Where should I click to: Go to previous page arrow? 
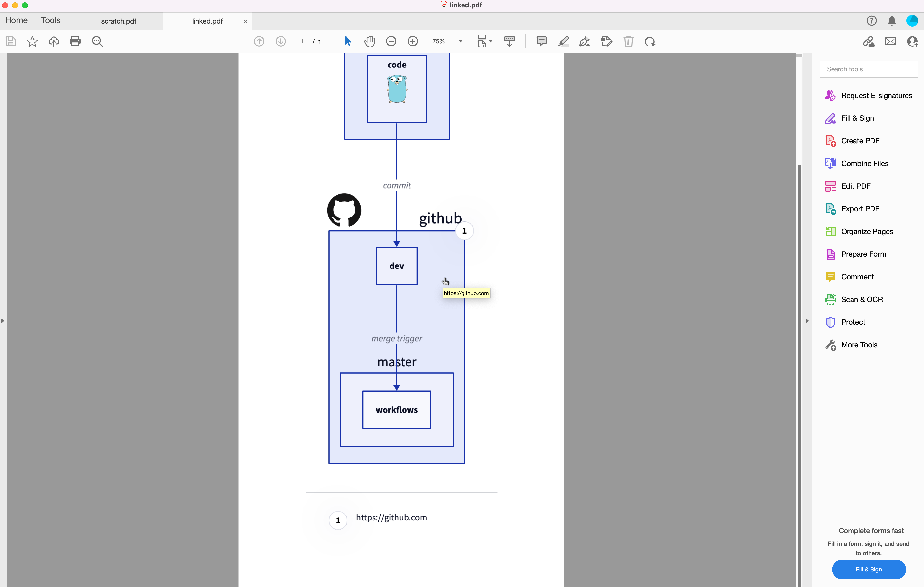tap(259, 41)
